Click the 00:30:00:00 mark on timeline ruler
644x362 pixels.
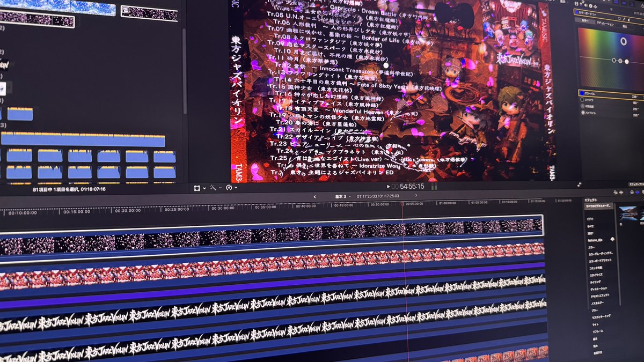(x=223, y=208)
